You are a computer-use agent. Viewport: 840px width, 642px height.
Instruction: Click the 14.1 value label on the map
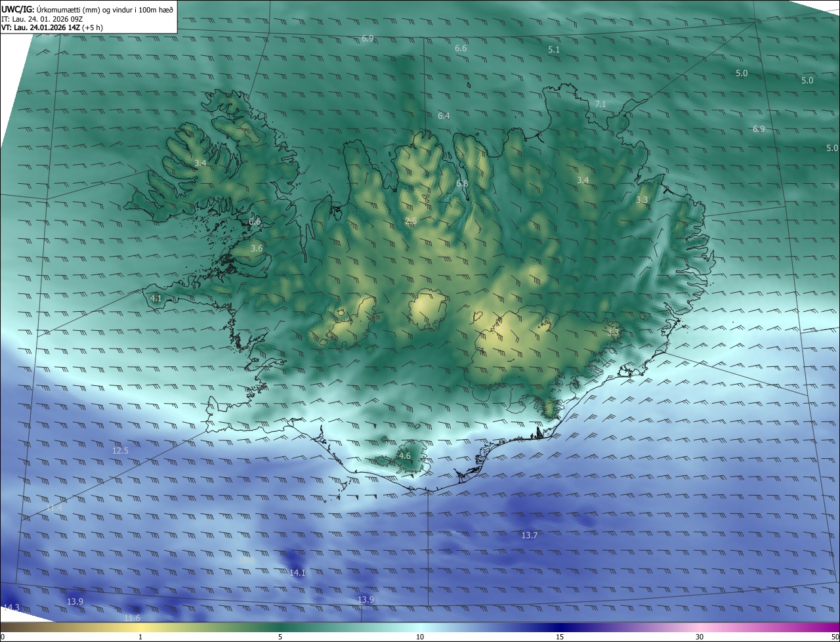tap(298, 572)
